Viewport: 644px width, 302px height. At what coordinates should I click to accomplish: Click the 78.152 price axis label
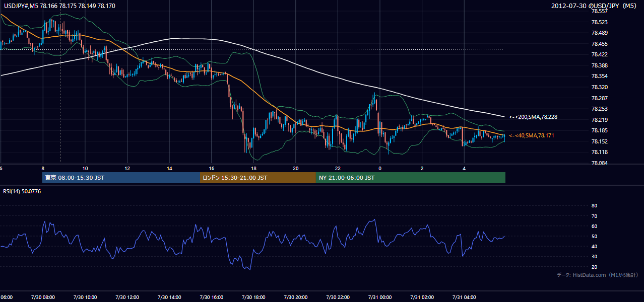coord(600,141)
